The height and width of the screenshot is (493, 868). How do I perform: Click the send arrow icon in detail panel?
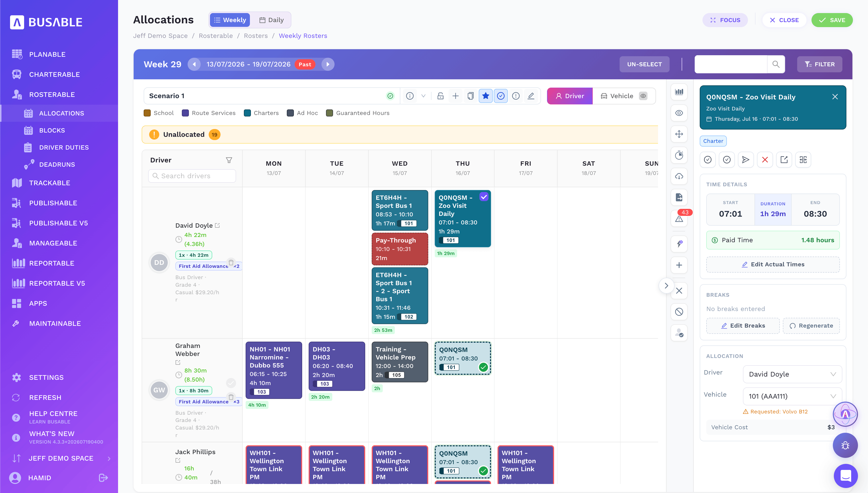(745, 159)
